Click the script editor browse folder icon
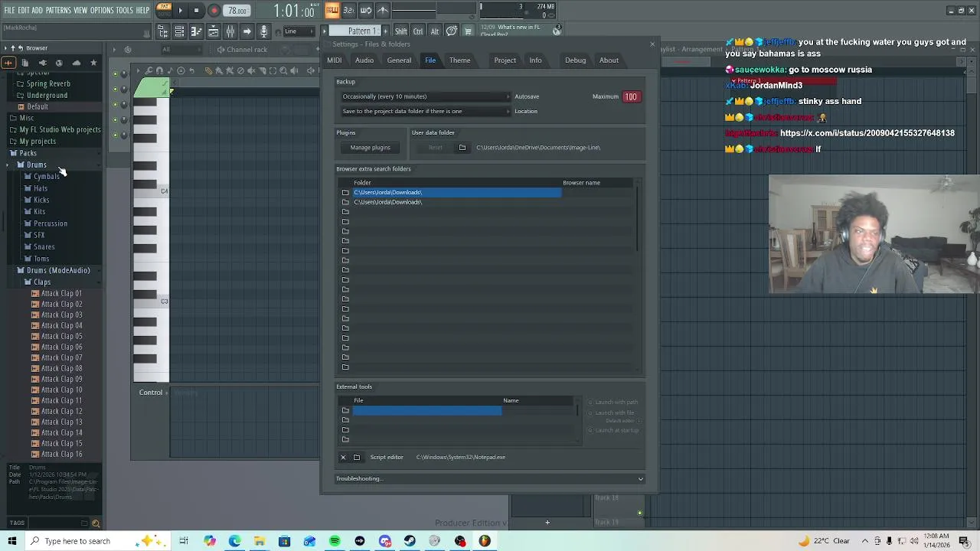This screenshot has width=980, height=551. coord(357,458)
